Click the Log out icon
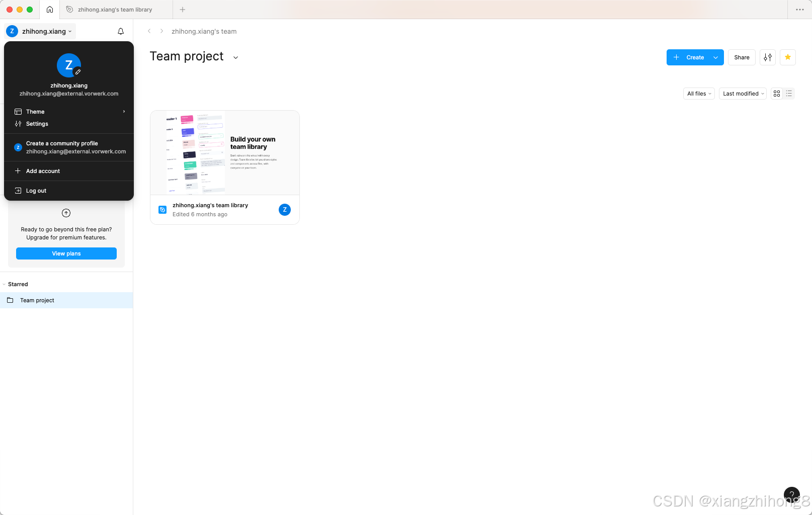Image resolution: width=812 pixels, height=515 pixels. coord(18,191)
